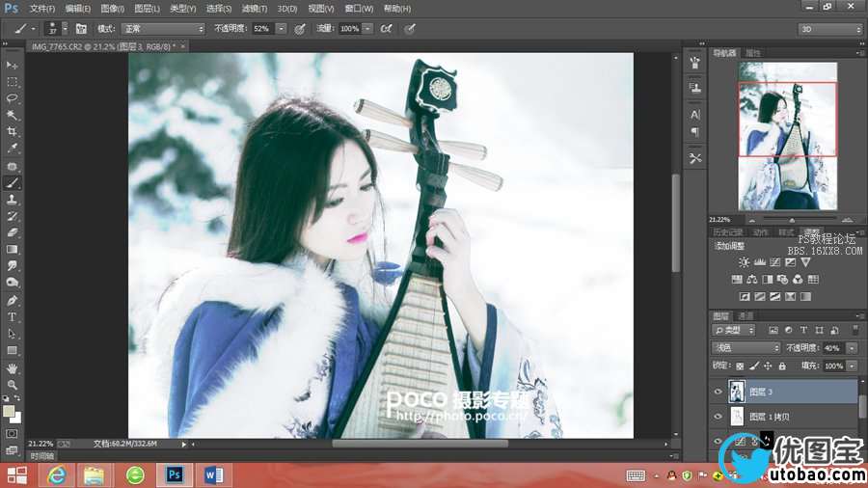
Task: Select the Pen tool
Action: [x=12, y=301]
